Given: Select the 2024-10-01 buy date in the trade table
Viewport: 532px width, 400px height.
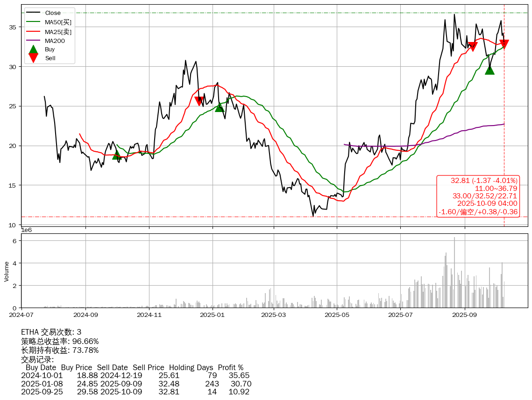Looking at the screenshot, I should [42, 376].
